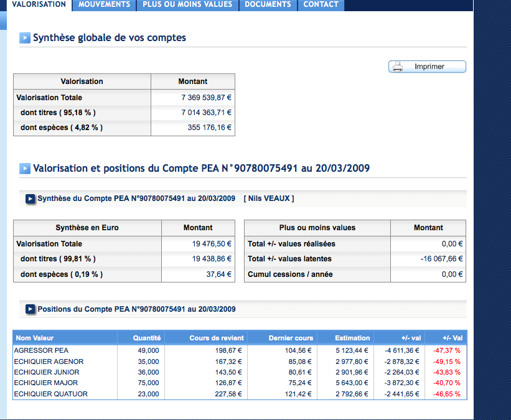511x420 pixels.
Task: Click the printer icon in Imprimer button
Action: point(398,67)
